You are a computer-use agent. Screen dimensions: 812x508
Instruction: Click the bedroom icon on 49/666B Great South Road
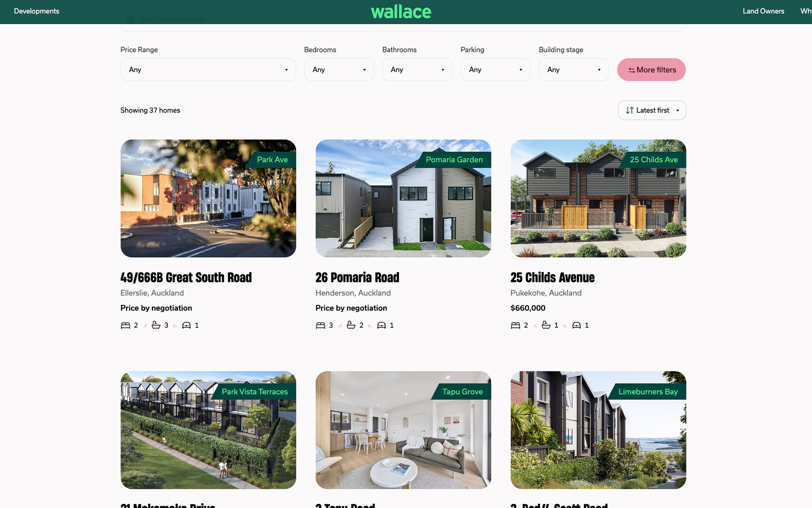tap(125, 325)
